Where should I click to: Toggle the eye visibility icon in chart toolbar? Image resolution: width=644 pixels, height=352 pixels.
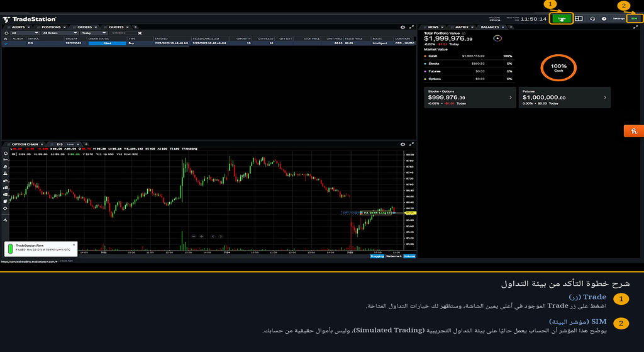(x=5, y=208)
